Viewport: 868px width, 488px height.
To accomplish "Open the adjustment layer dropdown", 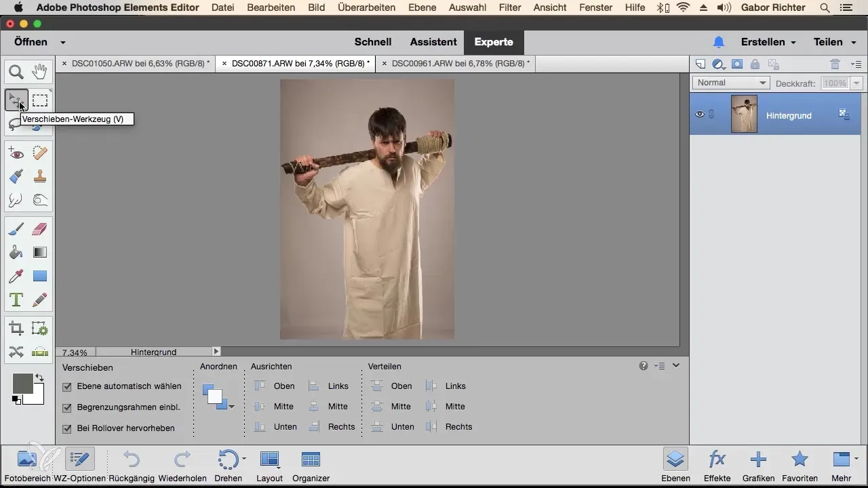I will coord(719,64).
